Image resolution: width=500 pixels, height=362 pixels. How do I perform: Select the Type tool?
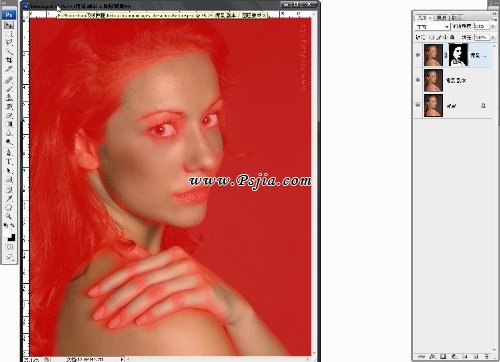pos(9,162)
